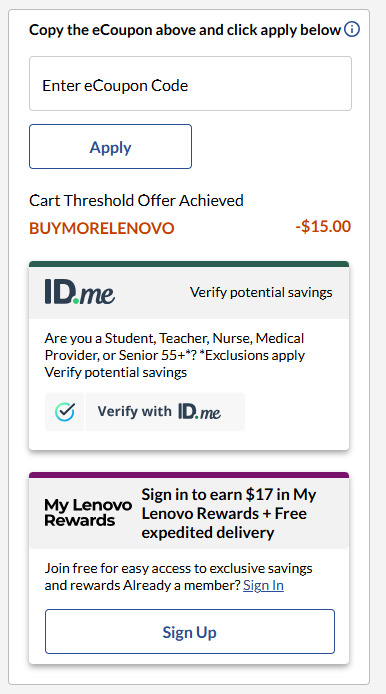Click the green bar atop ID.me card
Image resolution: width=386 pixels, height=694 pixels.
pyautogui.click(x=189, y=264)
